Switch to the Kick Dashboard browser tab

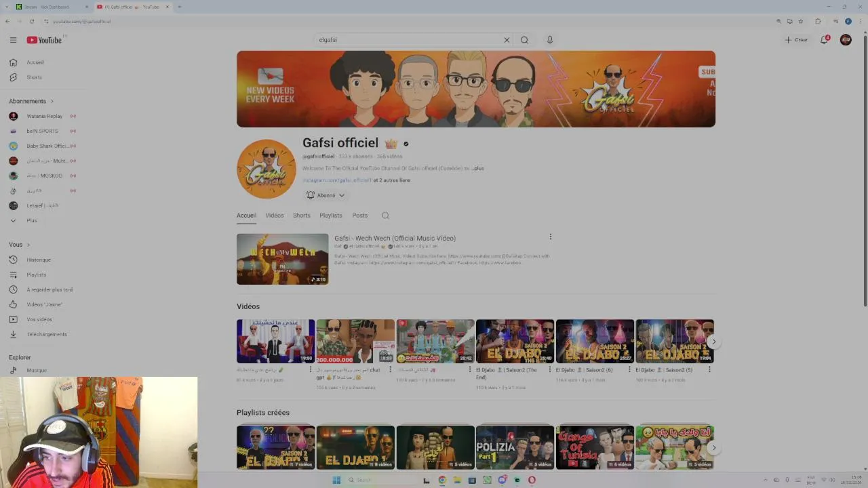pos(52,7)
